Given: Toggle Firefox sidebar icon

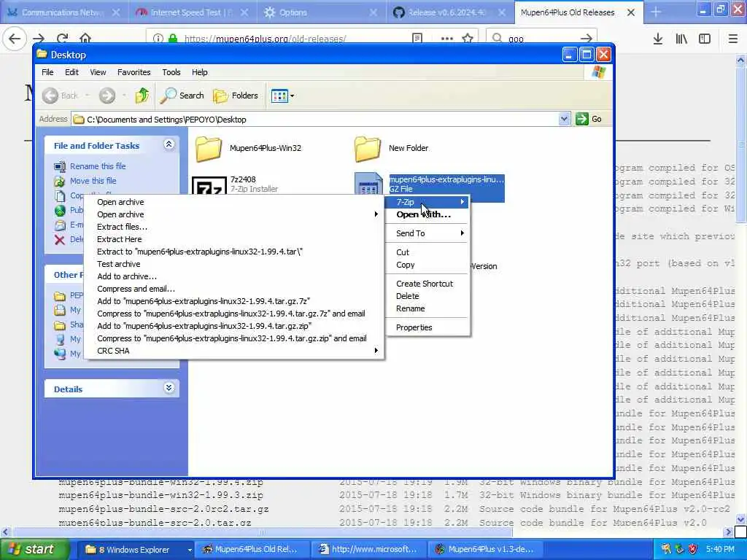Looking at the screenshot, I should [x=705, y=39].
